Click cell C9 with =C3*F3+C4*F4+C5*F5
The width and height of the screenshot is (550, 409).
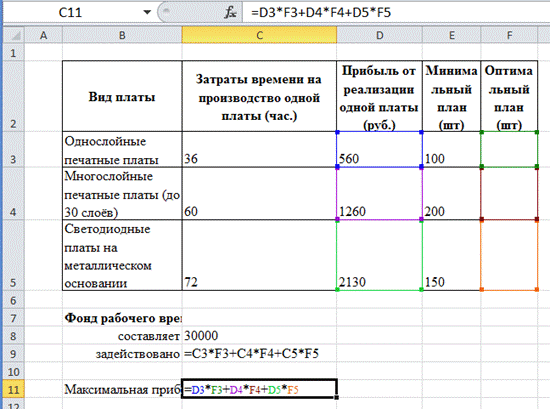click(x=259, y=354)
